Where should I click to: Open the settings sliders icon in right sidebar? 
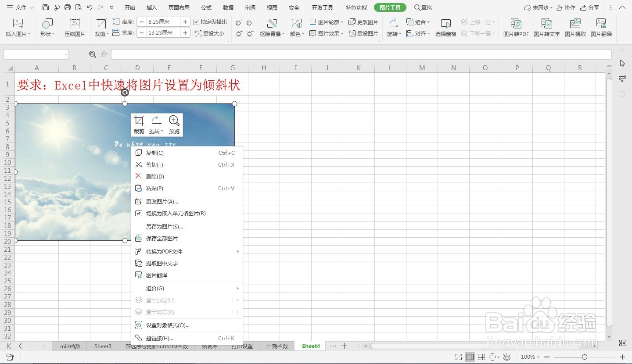[x=622, y=79]
